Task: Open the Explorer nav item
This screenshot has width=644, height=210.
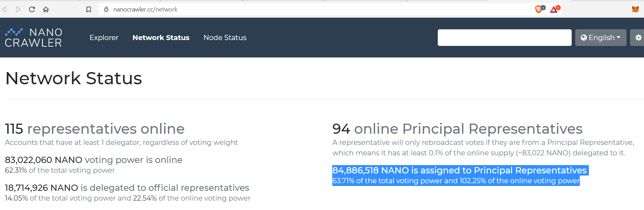Action: [104, 38]
